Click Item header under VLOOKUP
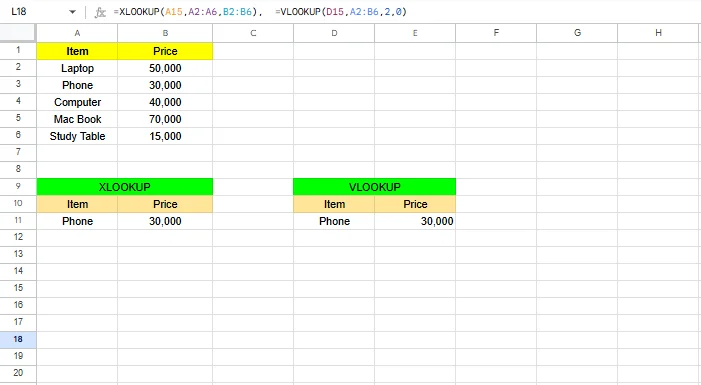The width and height of the screenshot is (701, 385). point(334,204)
